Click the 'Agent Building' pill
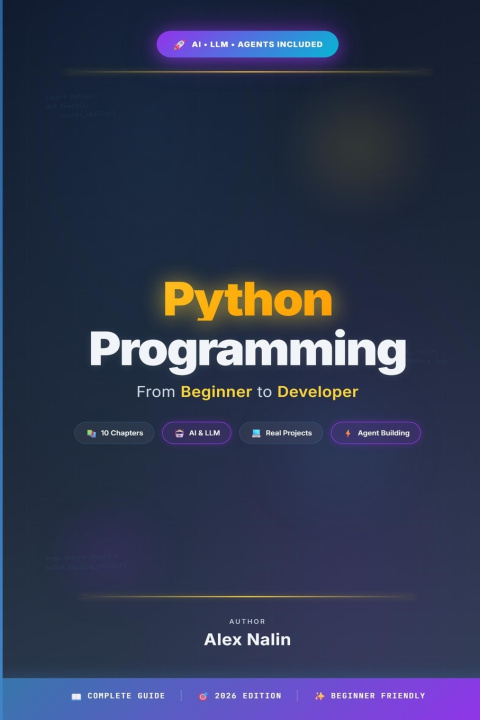The width and height of the screenshot is (480, 720). click(x=376, y=433)
